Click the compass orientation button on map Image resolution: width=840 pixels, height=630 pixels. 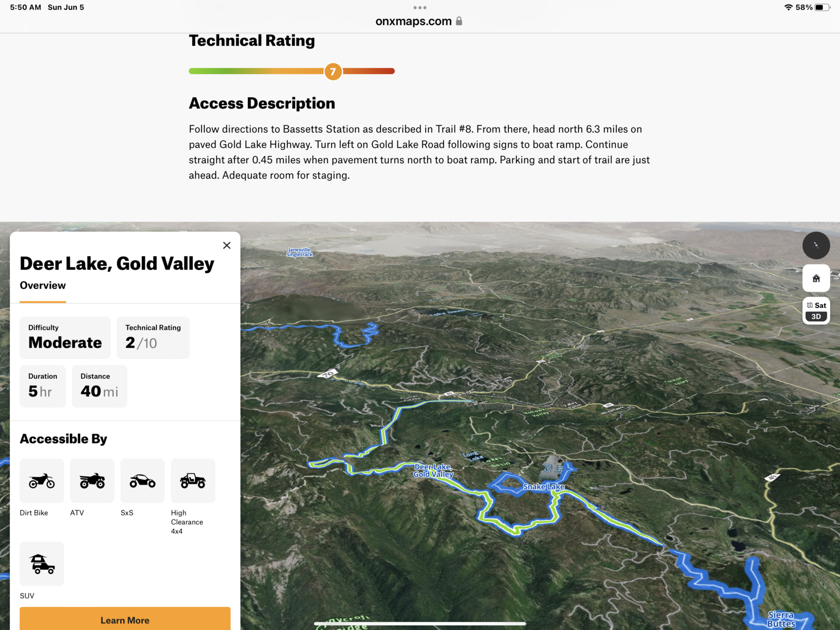[816, 245]
